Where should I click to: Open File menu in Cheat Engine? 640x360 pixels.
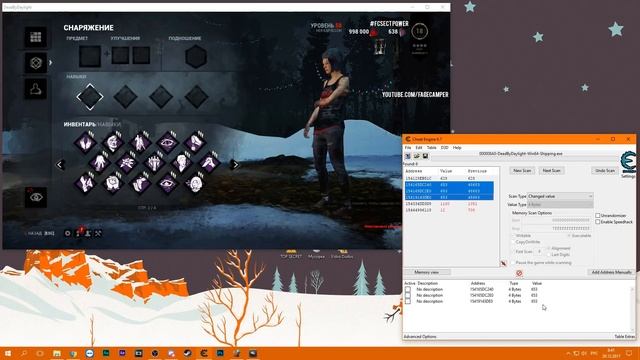click(x=407, y=148)
